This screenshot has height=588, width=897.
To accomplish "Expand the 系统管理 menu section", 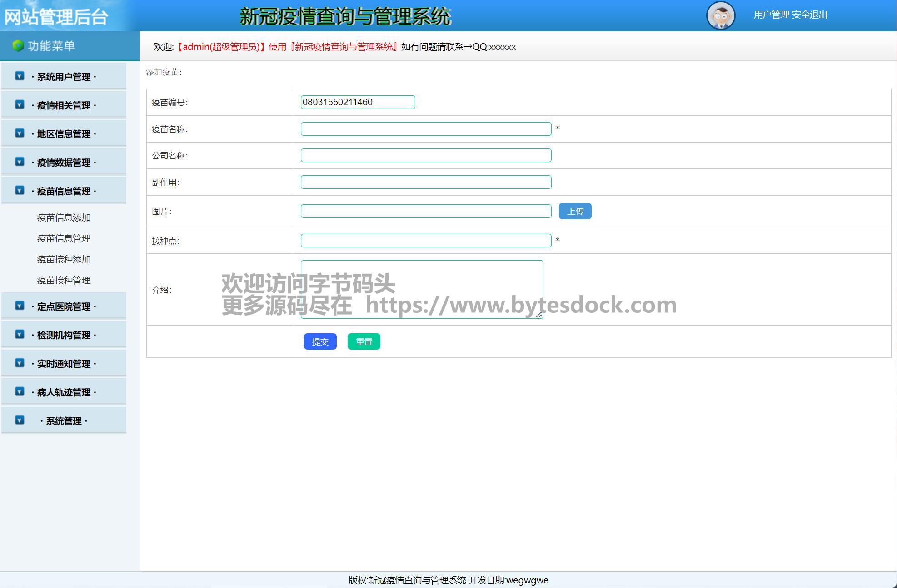I will coord(64,421).
